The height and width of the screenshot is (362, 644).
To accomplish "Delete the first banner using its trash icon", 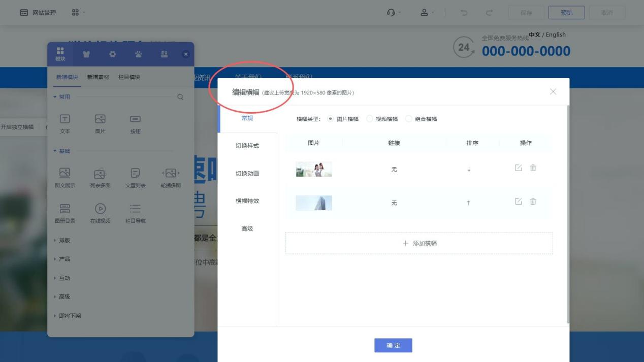I will (533, 168).
